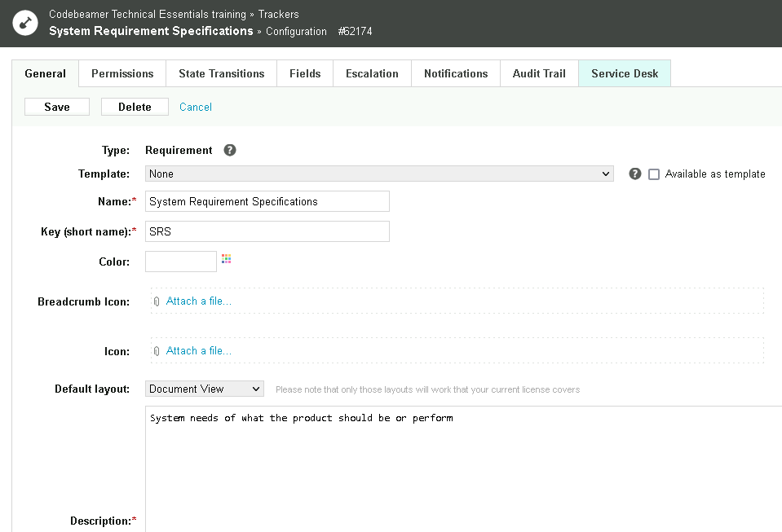Viewport: 782px width, 532px height.
Task: Click the paperclip icon for Breadcrumb Icon
Action: point(157,301)
